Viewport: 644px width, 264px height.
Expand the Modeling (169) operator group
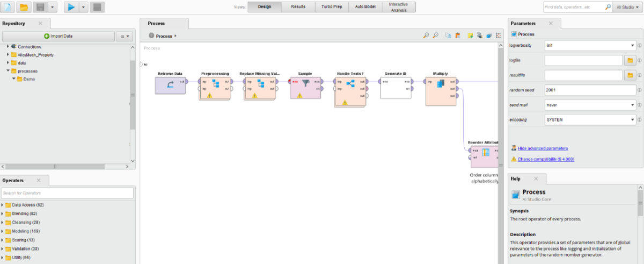(x=2, y=231)
